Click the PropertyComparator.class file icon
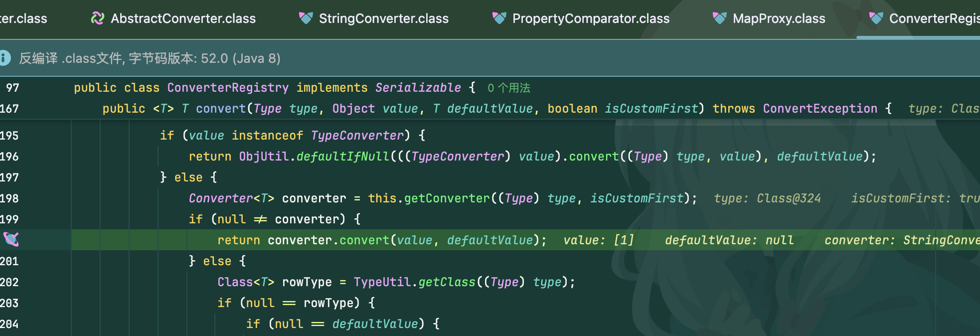The image size is (980, 336). [499, 18]
